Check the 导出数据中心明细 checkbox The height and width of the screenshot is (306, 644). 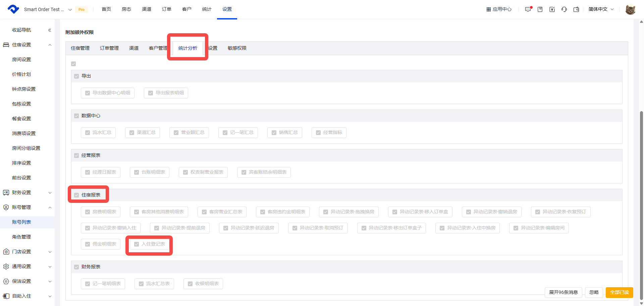pos(88,93)
